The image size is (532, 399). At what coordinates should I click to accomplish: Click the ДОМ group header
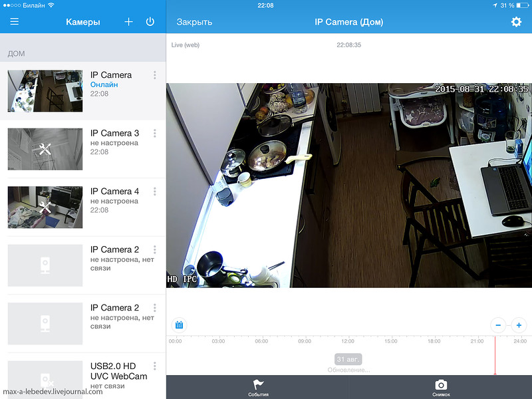16,54
